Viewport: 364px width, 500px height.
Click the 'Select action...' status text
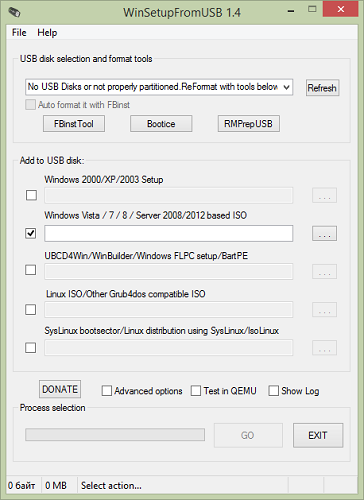point(111,486)
